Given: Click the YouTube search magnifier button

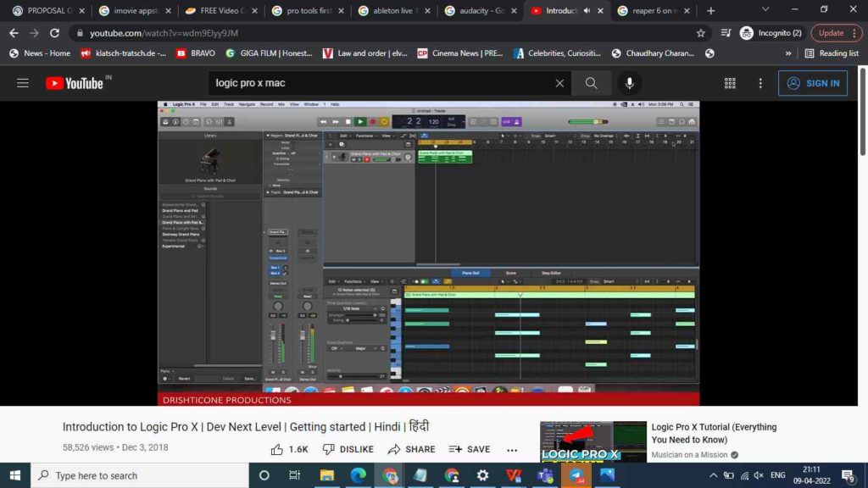Looking at the screenshot, I should point(591,83).
